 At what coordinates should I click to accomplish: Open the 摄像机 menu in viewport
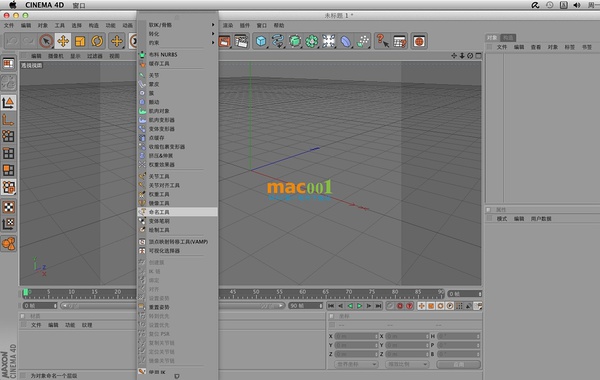[56, 56]
